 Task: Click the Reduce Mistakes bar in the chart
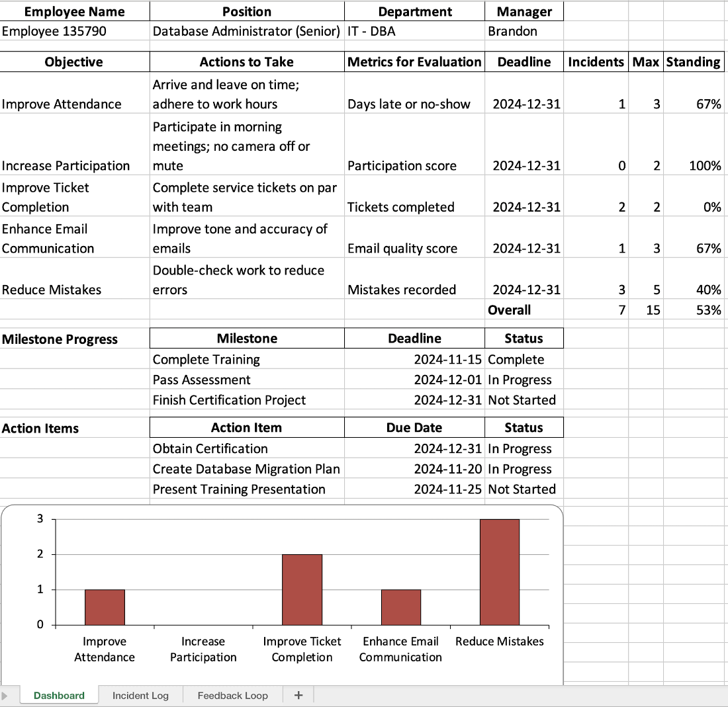tap(500, 572)
